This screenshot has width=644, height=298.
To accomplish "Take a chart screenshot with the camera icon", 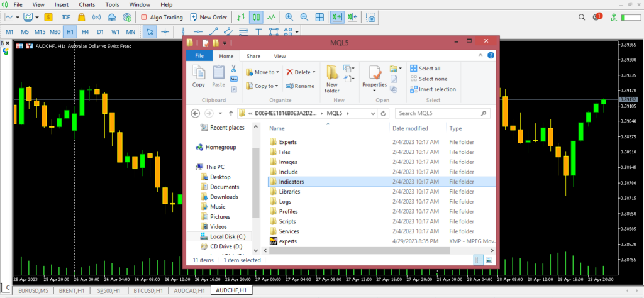I will click(372, 17).
